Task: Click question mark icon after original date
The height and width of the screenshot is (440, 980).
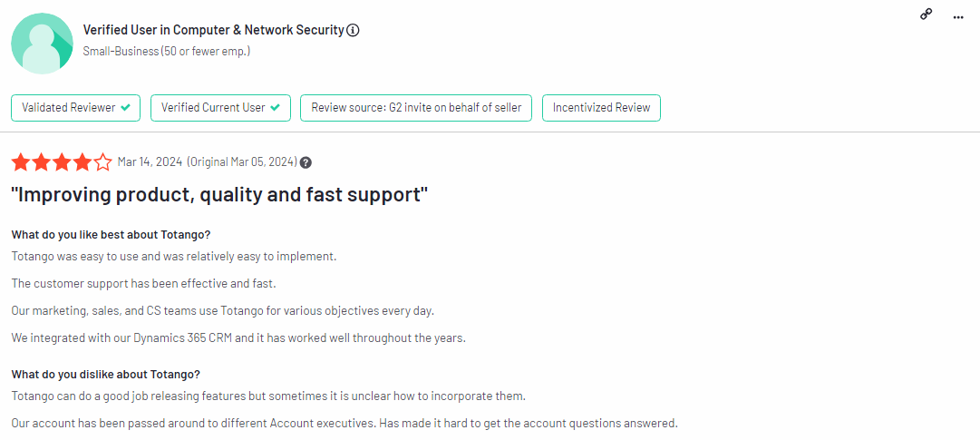Action: [306, 162]
